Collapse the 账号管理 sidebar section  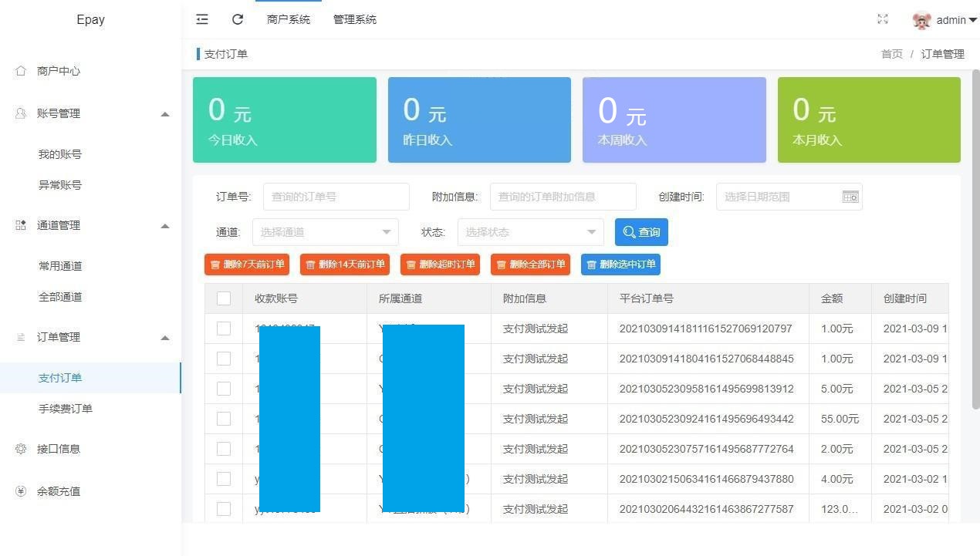click(164, 114)
